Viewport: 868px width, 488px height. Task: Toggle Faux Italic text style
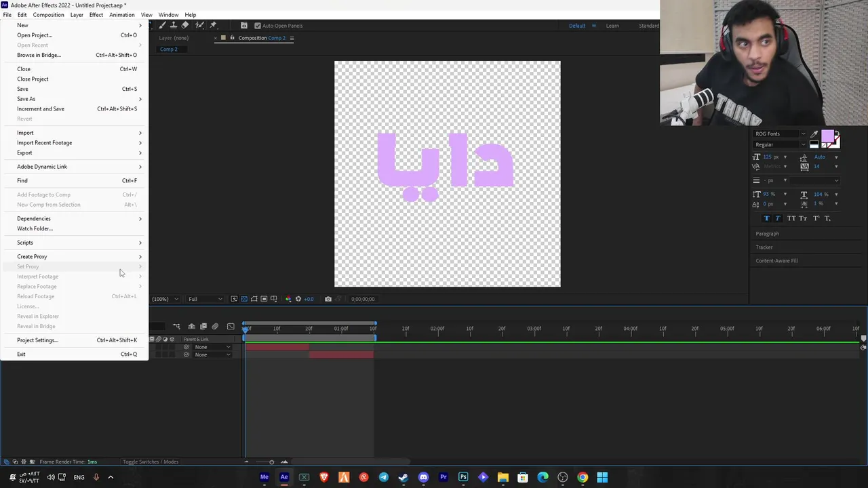point(778,218)
